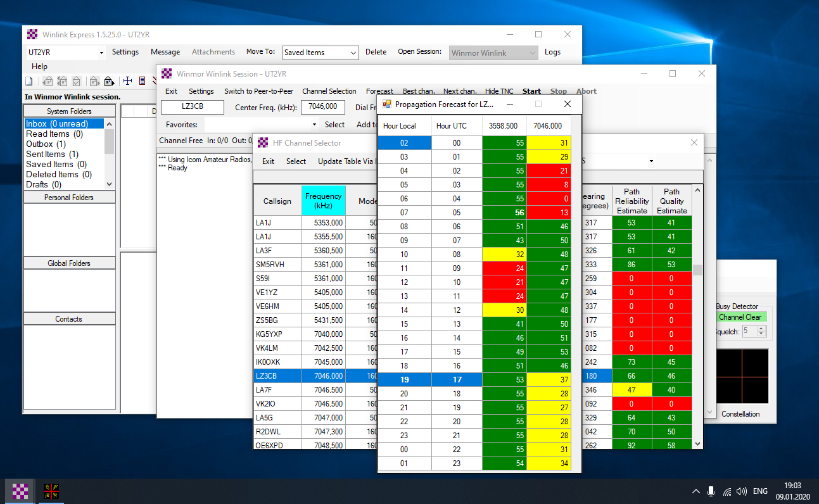Click the Constellation display plot
Viewport: 819px width, 504px height.
[742, 377]
